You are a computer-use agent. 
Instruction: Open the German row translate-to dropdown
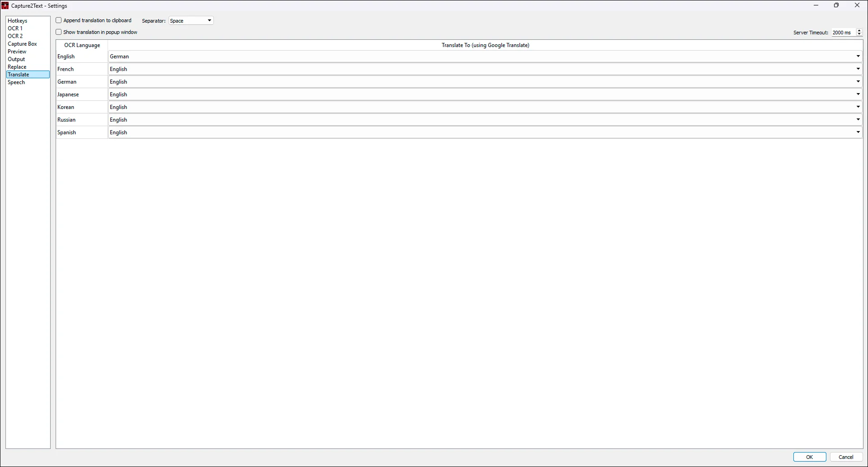(x=485, y=82)
